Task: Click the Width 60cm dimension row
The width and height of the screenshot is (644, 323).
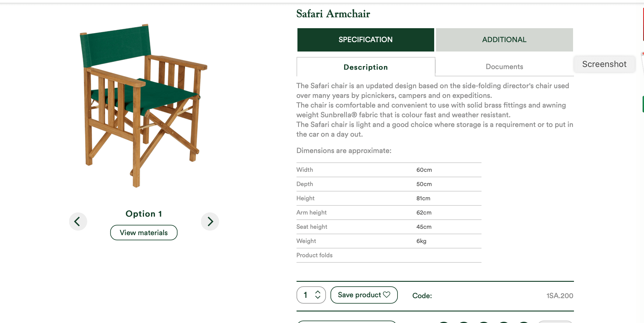Action: pyautogui.click(x=389, y=170)
